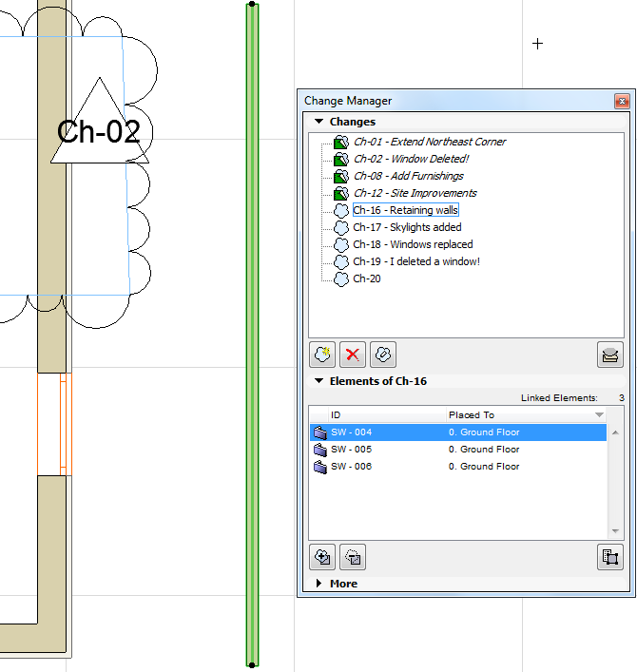Select Ch-19 - I deleted a window!
Image resolution: width=637 pixels, height=672 pixels.
coord(416,261)
